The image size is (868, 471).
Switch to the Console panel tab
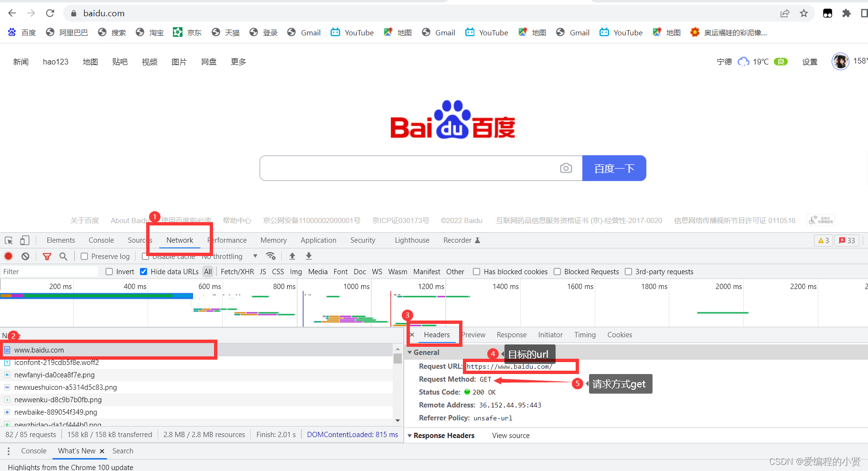click(101, 240)
